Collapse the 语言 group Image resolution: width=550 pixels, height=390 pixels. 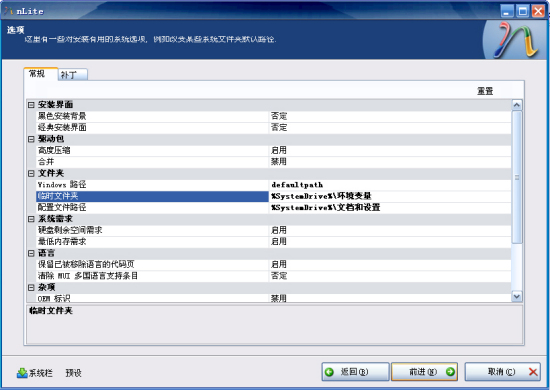[x=31, y=253]
